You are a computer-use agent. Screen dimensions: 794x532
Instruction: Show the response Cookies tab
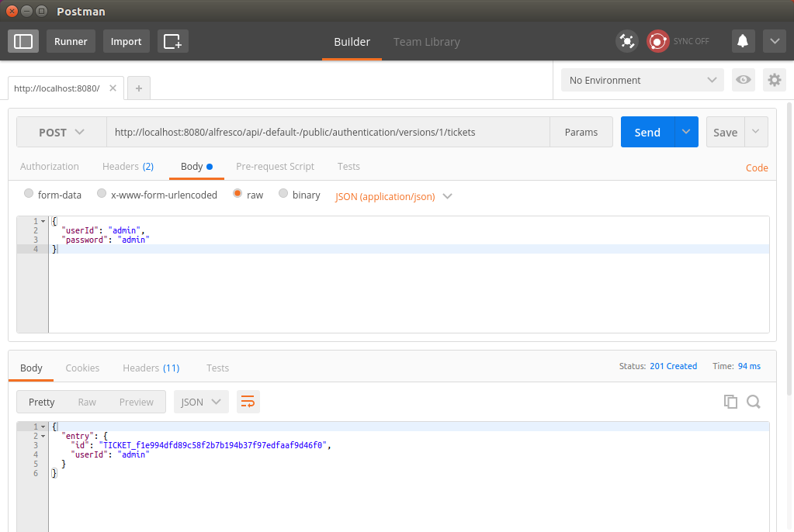click(82, 368)
